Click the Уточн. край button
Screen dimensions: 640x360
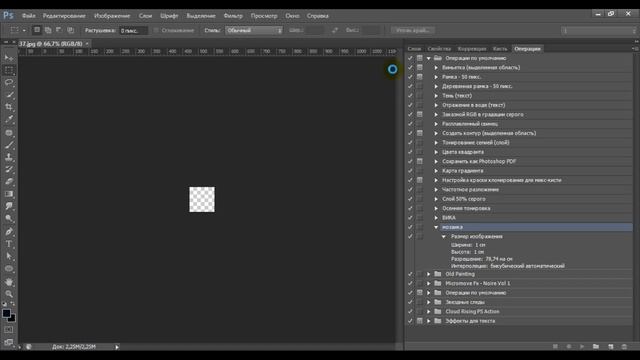coord(413,30)
